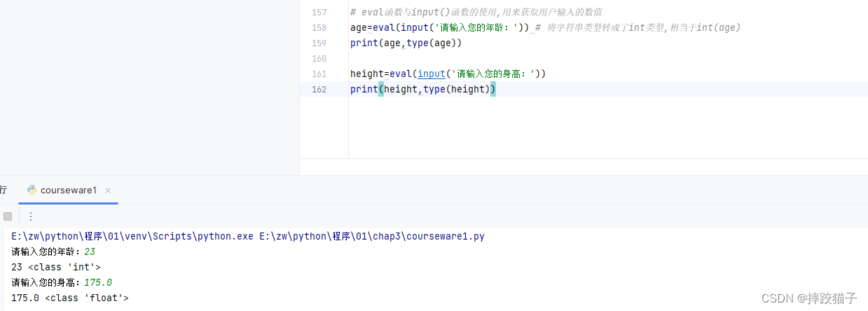Click the print(height,type(height)) line
The height and width of the screenshot is (311, 868).
point(423,89)
